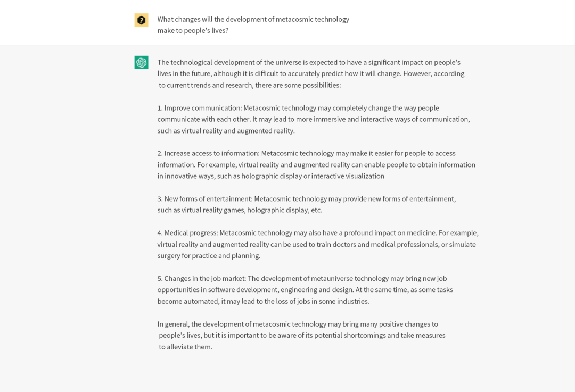This screenshot has height=392, width=575.
Task: Click the line "to current trends and research"
Action: pyautogui.click(x=250, y=85)
